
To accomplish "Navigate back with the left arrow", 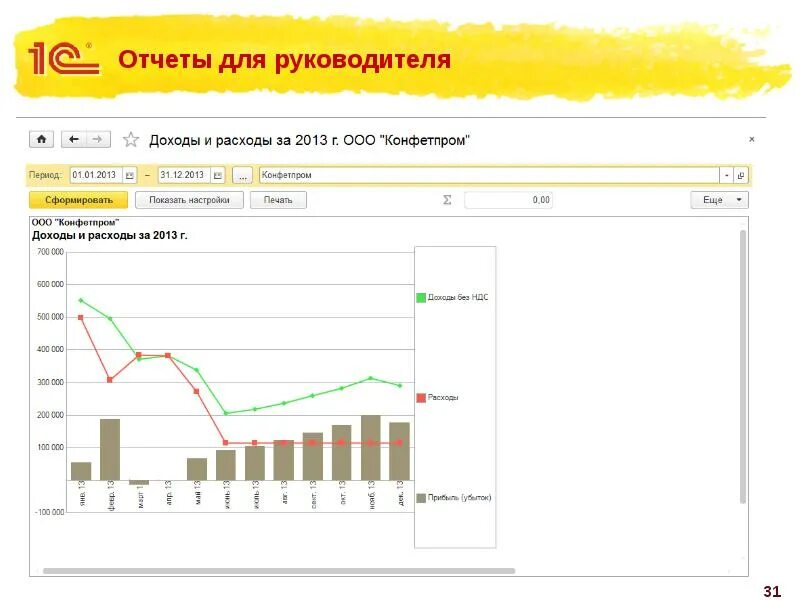I will click(x=73, y=139).
